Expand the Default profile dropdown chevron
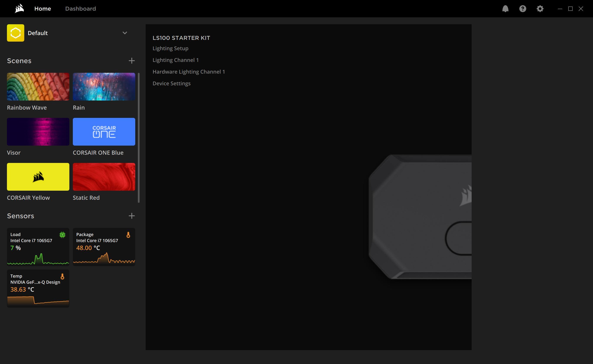Screen dimensions: 593x364 pyautogui.click(x=124, y=33)
